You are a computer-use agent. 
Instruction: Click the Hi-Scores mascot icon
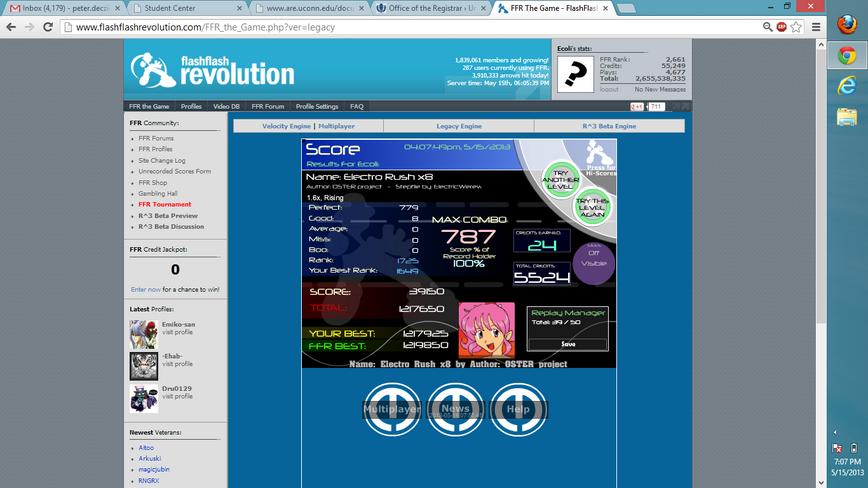[x=600, y=157]
